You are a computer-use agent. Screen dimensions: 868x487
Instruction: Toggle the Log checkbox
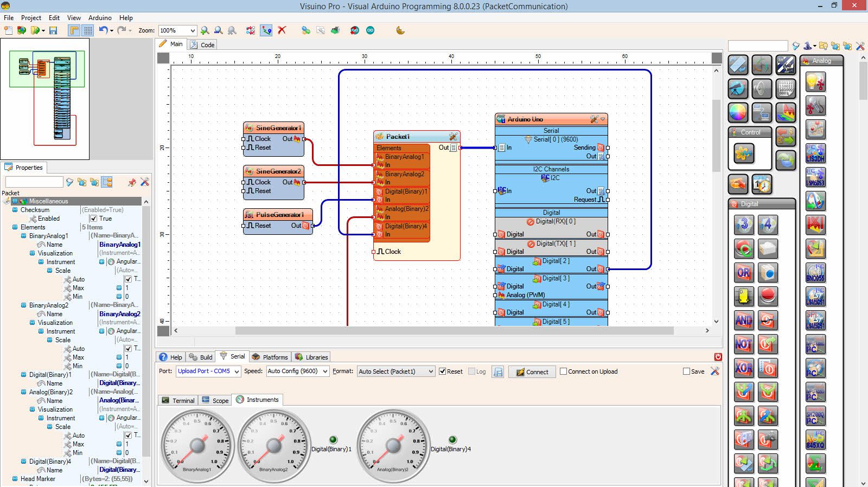pos(471,371)
